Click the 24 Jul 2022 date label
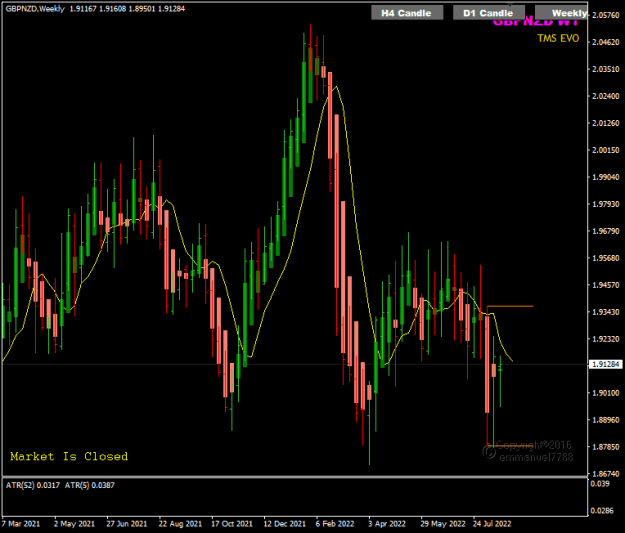Image resolution: width=625 pixels, height=533 pixels. (x=492, y=523)
